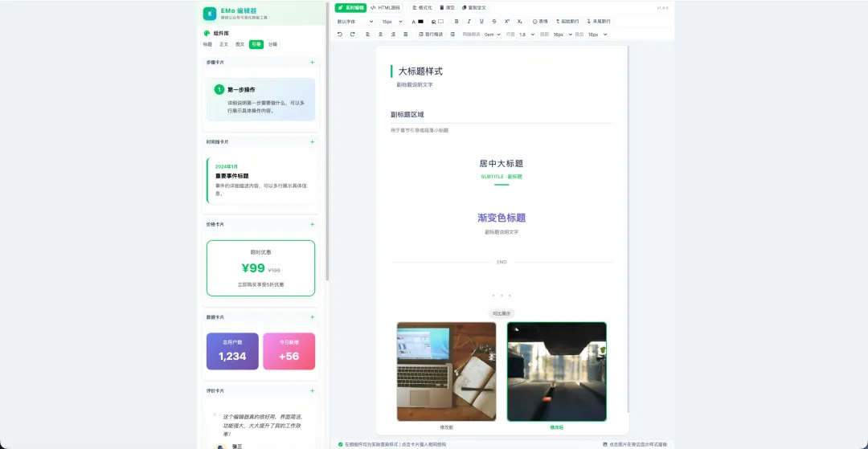
Task: Add the 价格卡片 with its plus icon
Action: coord(312,225)
